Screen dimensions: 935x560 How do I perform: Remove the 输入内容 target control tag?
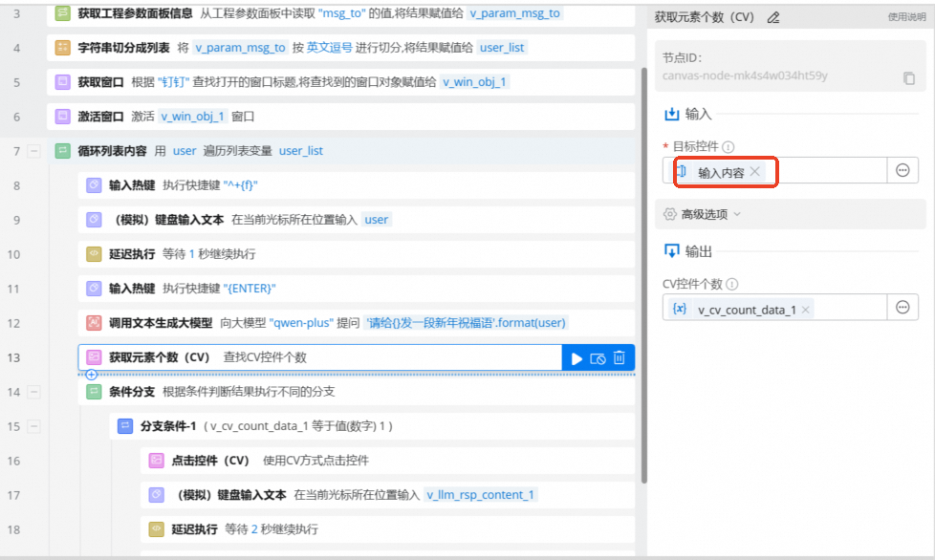[x=755, y=172]
